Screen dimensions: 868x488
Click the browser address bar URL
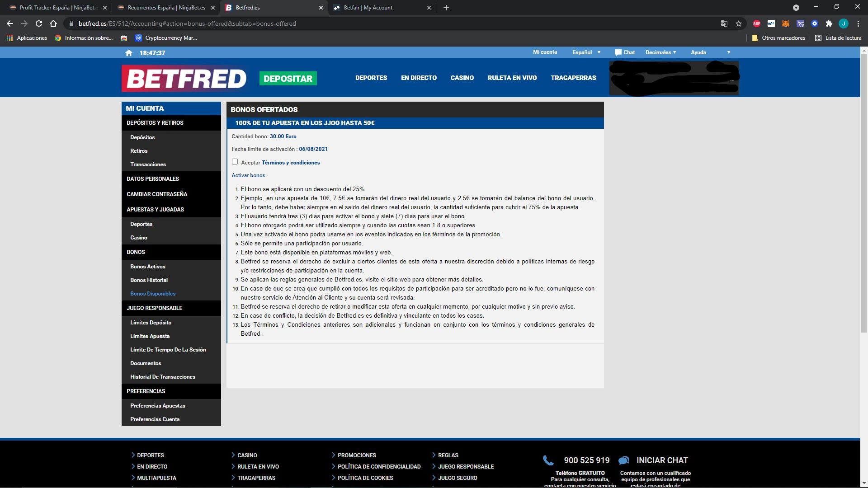pyautogui.click(x=187, y=23)
